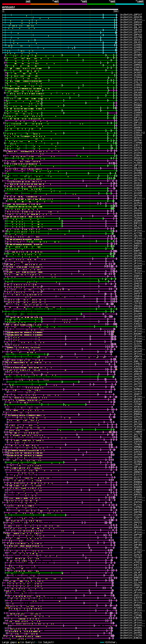146x644 pixels.
Task: Select hit UniRef100_Q9FG06
Action: point(131,30)
